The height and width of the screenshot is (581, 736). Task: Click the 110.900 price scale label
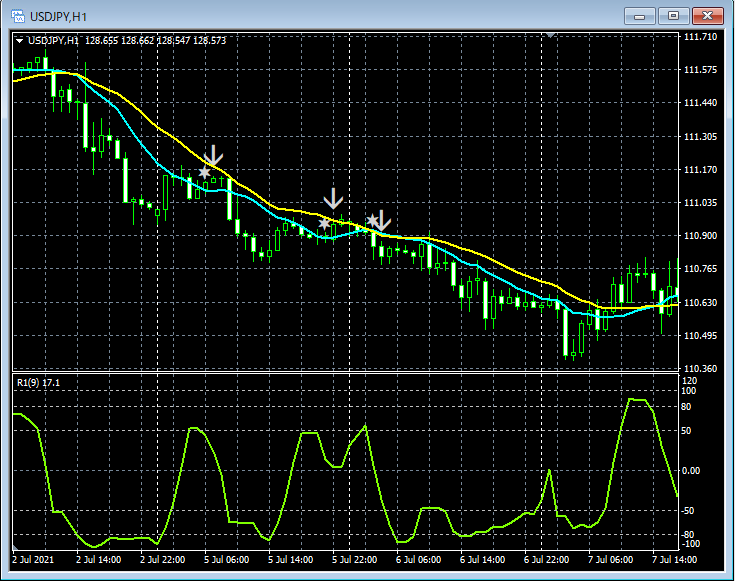pyautogui.click(x=700, y=236)
